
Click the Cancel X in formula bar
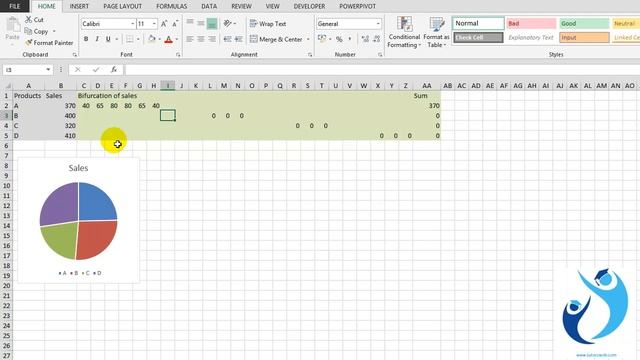click(78, 69)
